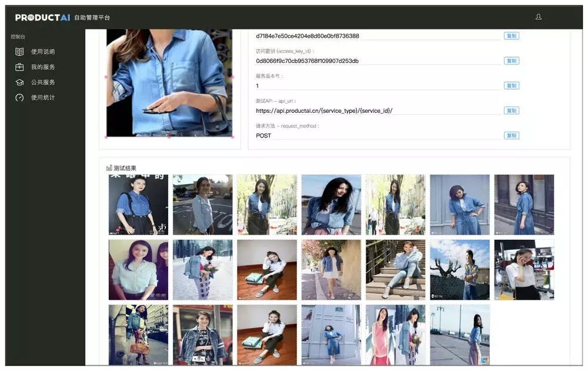Click the api.productai.cn URL field
Image resolution: width=588 pixels, height=371 pixels.
[x=377, y=111]
